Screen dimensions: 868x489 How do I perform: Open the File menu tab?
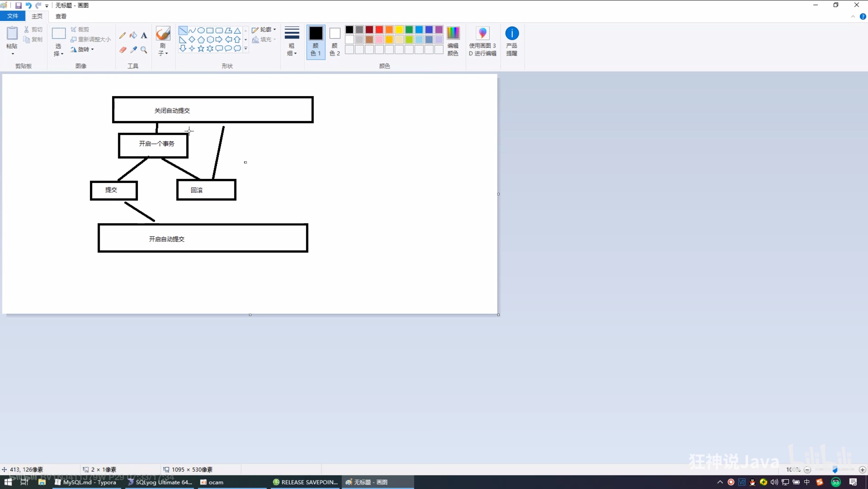[x=12, y=16]
